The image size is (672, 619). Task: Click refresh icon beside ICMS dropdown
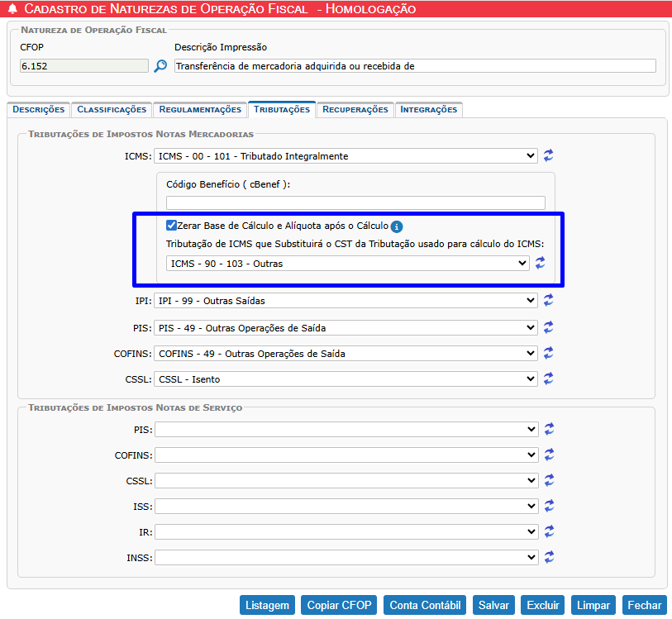click(549, 155)
